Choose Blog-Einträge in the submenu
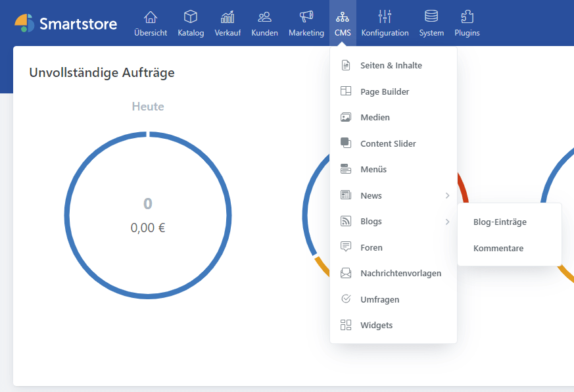This screenshot has width=574, height=392. click(x=500, y=222)
